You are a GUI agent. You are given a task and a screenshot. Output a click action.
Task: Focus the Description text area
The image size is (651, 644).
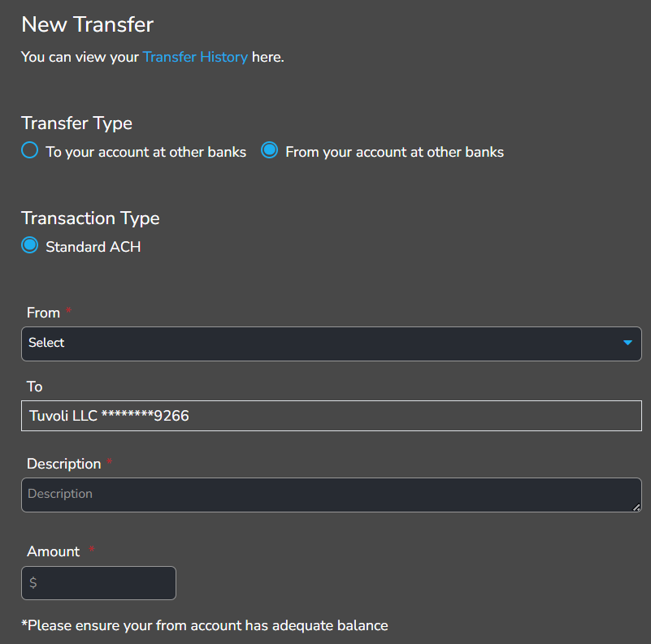(x=325, y=495)
